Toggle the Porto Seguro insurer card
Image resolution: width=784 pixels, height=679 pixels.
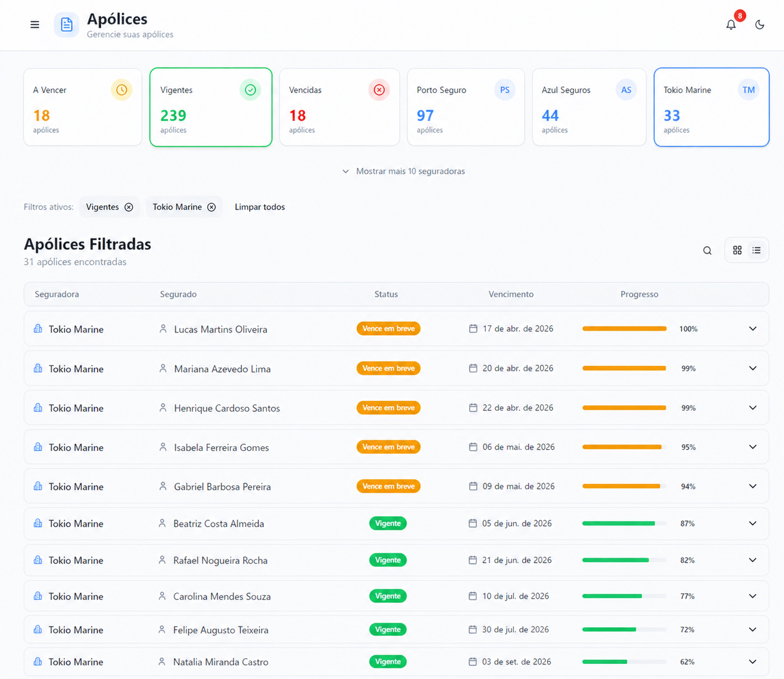(466, 107)
